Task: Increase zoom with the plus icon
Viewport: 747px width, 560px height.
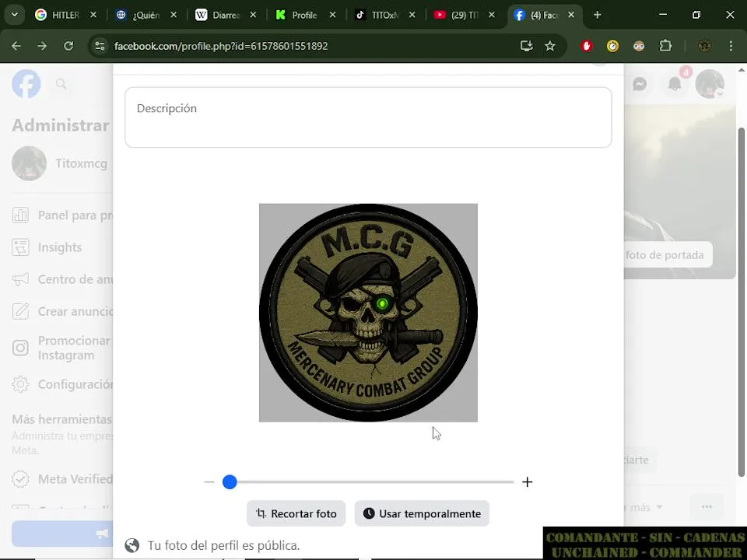Action: pos(527,482)
